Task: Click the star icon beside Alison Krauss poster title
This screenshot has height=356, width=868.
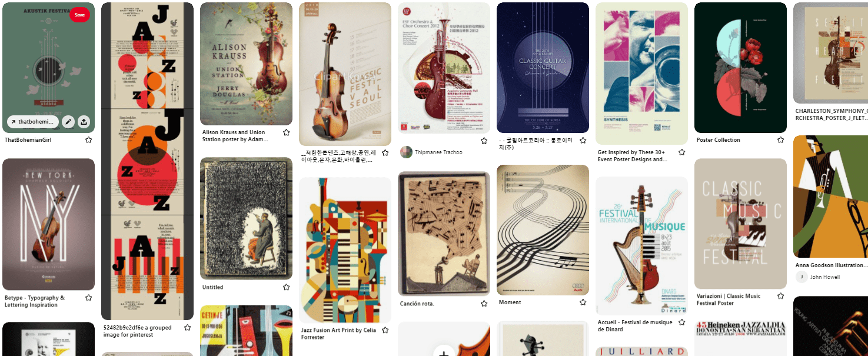Action: (x=286, y=132)
